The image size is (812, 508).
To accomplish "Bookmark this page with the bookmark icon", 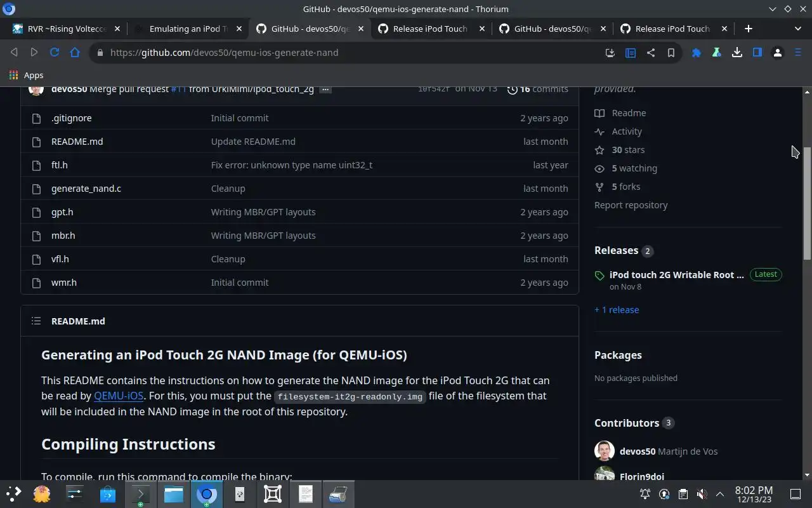I will pyautogui.click(x=671, y=53).
